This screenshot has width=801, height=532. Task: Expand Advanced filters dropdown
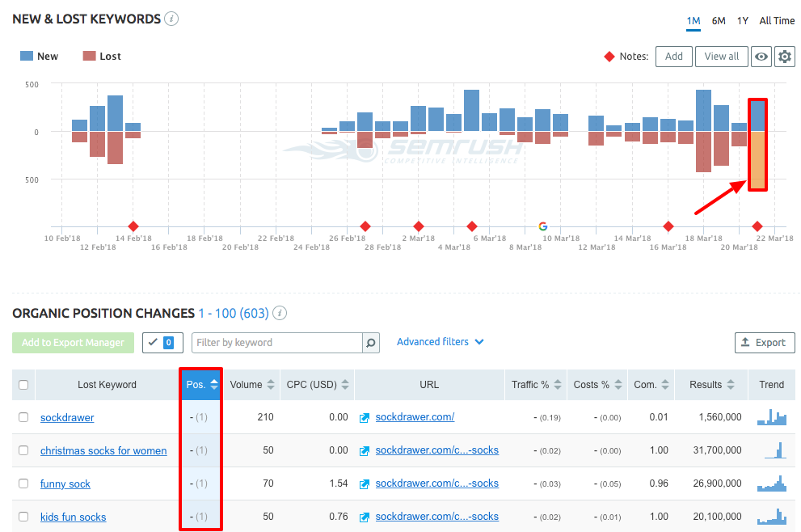(440, 342)
